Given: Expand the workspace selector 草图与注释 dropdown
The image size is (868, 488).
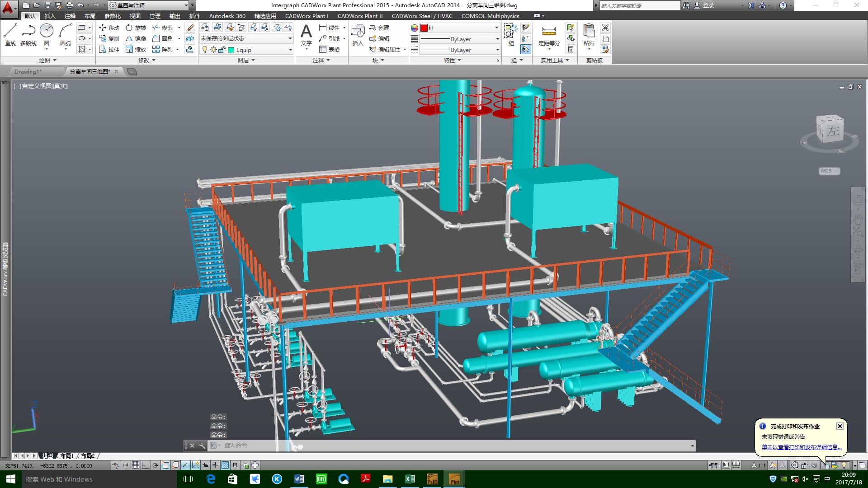Looking at the screenshot, I should coord(186,5).
